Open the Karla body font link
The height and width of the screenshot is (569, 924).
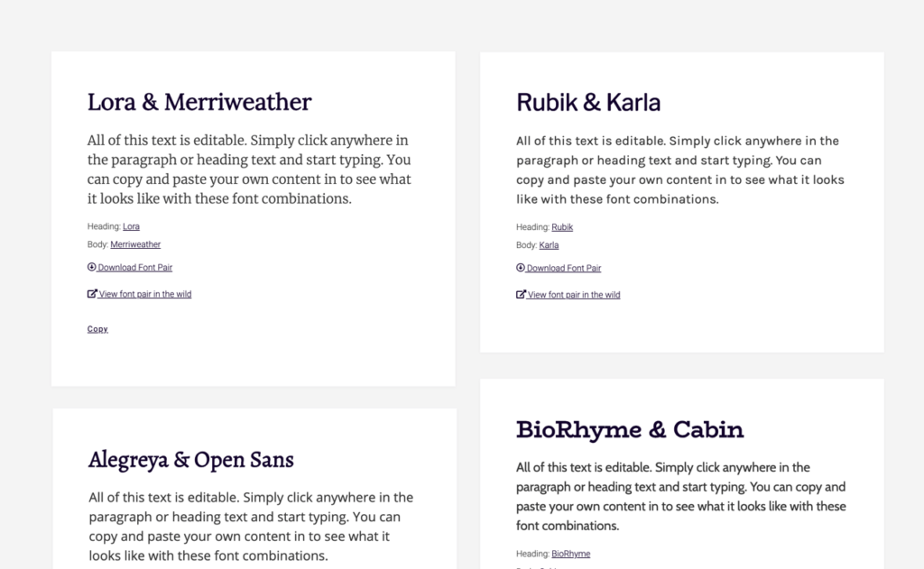tap(549, 244)
